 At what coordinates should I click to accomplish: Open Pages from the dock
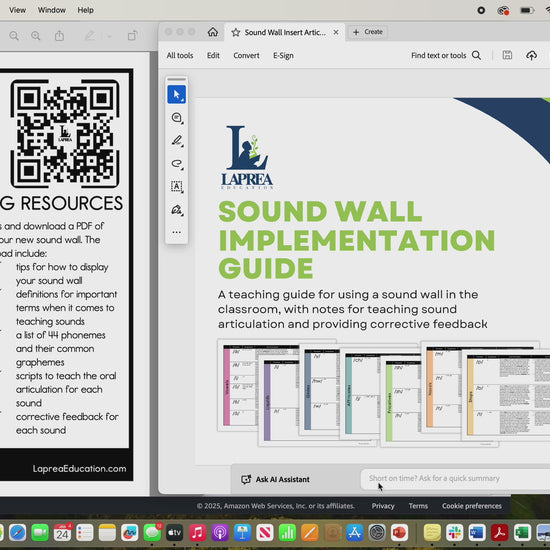pyautogui.click(x=310, y=533)
